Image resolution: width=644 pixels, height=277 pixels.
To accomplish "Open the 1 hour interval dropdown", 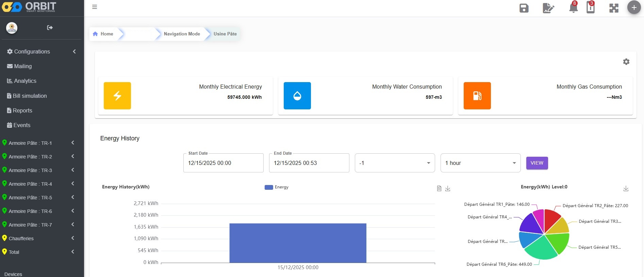I will point(480,163).
